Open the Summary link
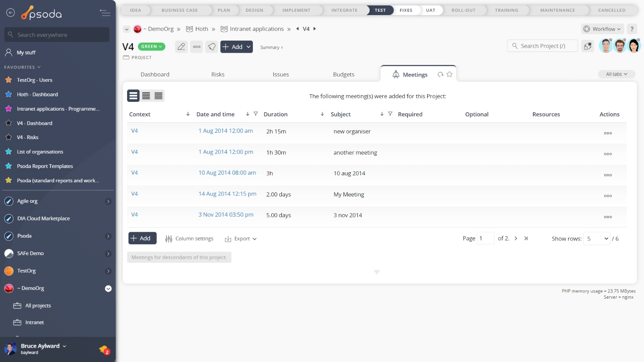The image size is (644, 362). pos(271,47)
